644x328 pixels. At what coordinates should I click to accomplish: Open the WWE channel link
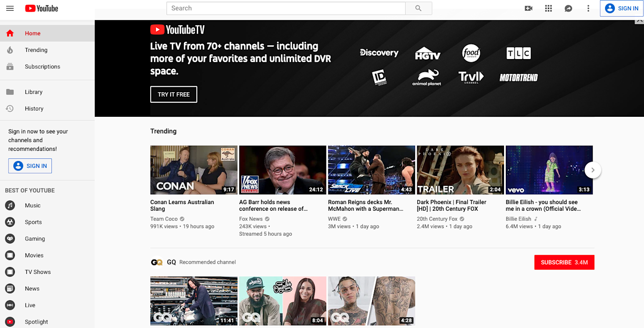tap(335, 219)
